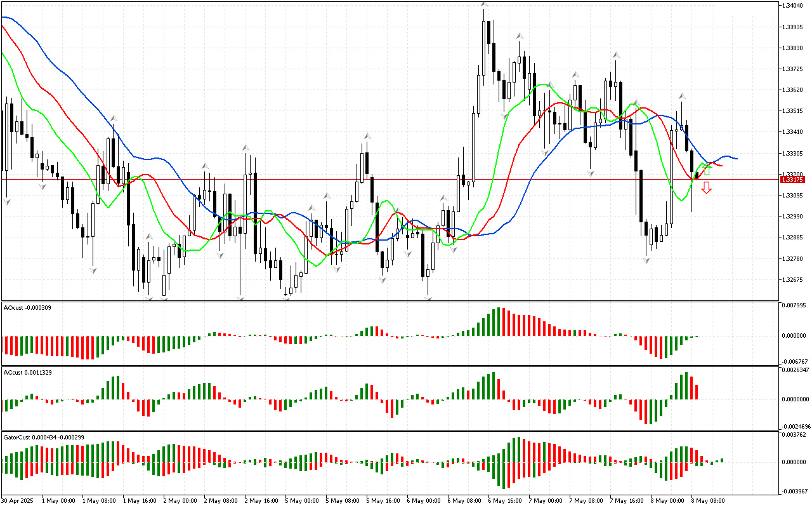The image size is (812, 508).
Task: Select fractal arrow above the chart's highest candle
Action: click(x=484, y=5)
